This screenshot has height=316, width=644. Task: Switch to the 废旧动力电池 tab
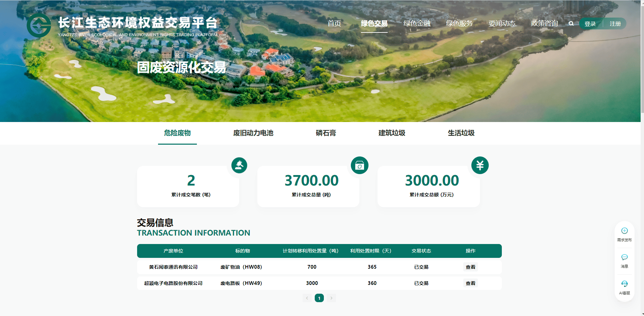(253, 133)
